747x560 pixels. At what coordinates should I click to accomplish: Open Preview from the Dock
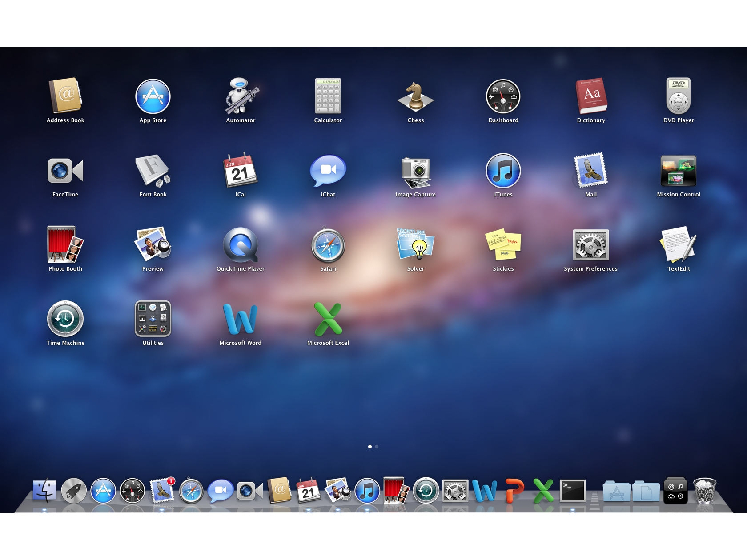point(338,491)
